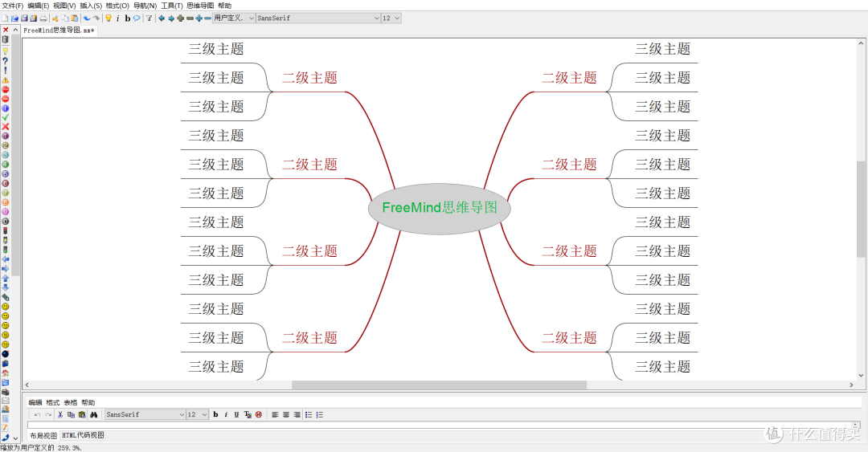Click the filter funnel icon
This screenshot has width=868, height=452.
[x=149, y=18]
